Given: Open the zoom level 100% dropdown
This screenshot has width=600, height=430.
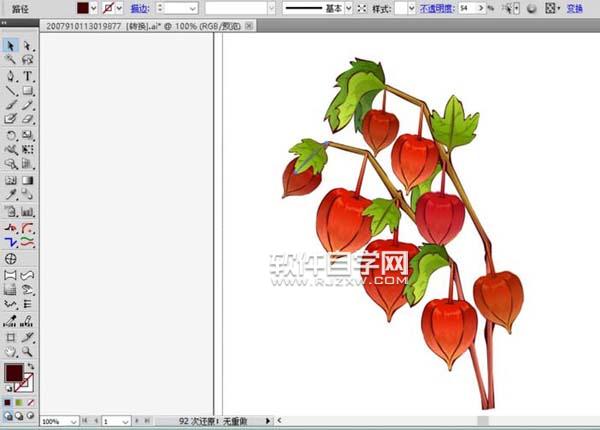Looking at the screenshot, I should (74, 422).
